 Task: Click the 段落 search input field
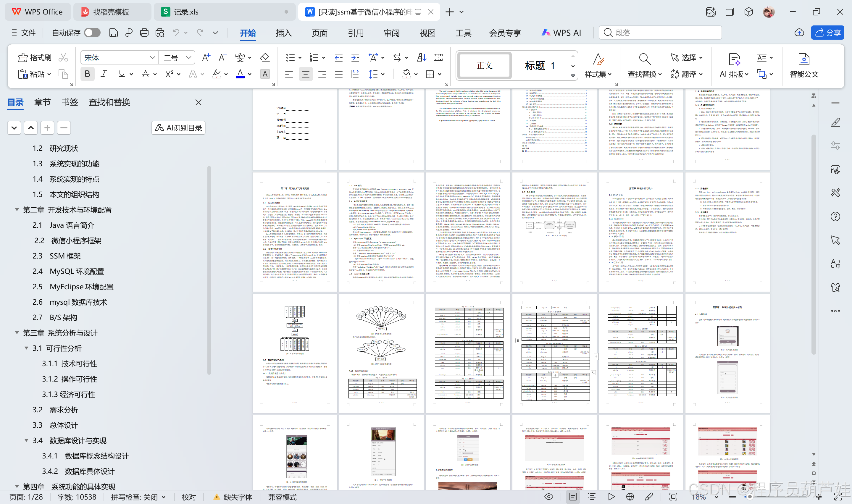(x=660, y=33)
